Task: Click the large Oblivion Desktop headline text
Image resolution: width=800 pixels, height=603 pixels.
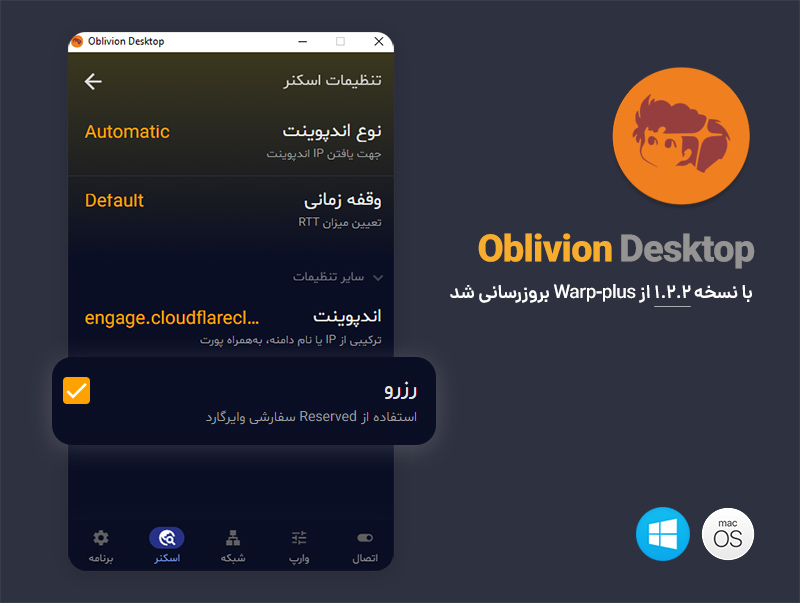Action: point(616,249)
